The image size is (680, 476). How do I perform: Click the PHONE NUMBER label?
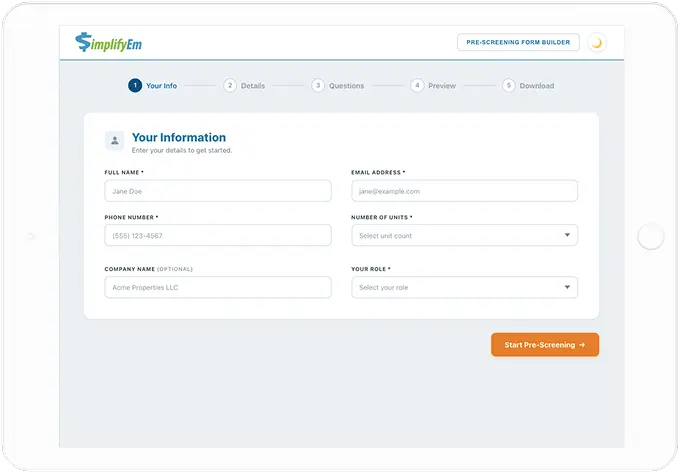[x=131, y=217]
